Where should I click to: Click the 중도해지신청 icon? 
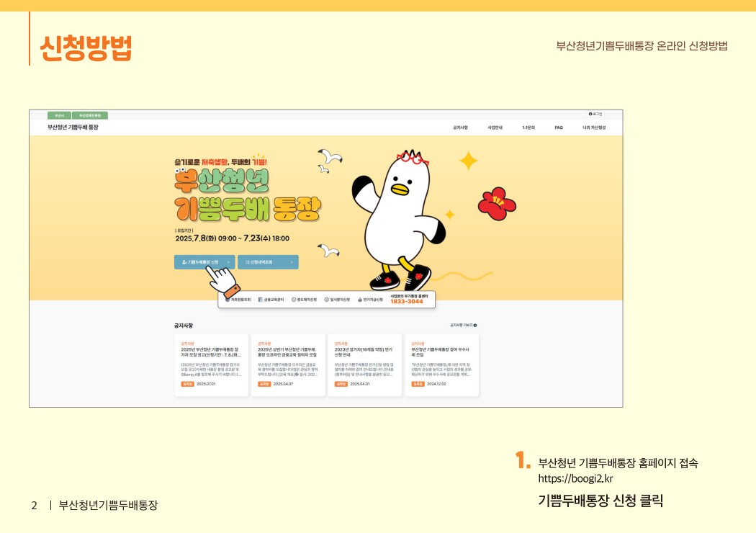click(293, 300)
